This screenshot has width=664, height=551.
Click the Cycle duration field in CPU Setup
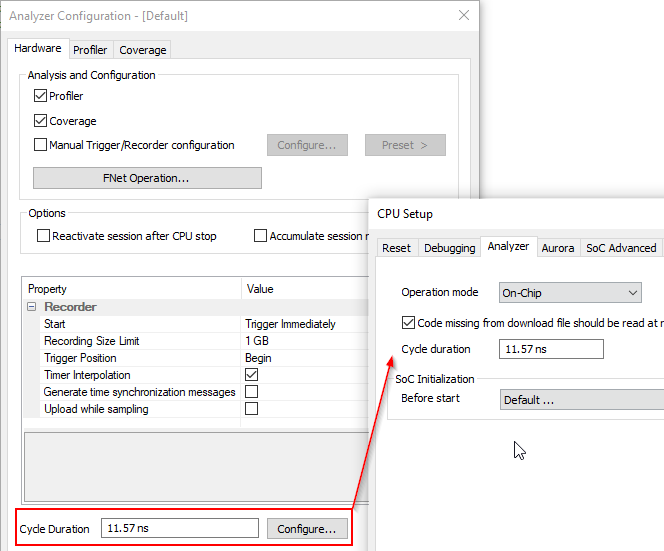pyautogui.click(x=550, y=349)
